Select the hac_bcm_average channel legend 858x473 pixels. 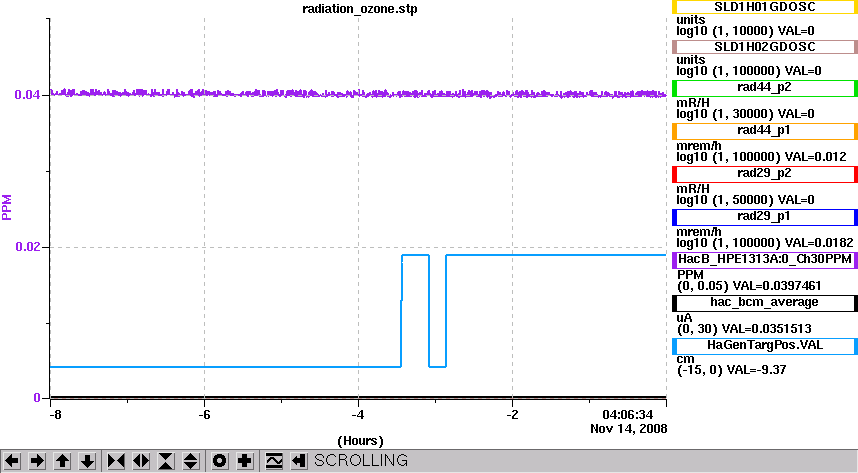point(764,303)
